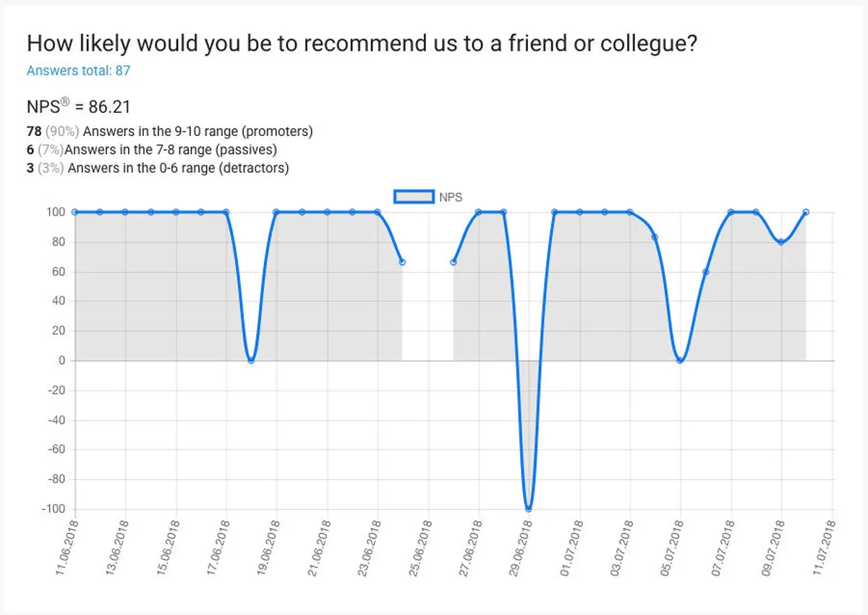Click the 60-value point on 06.07.2018
The height and width of the screenshot is (615, 868).
pyautogui.click(x=705, y=272)
